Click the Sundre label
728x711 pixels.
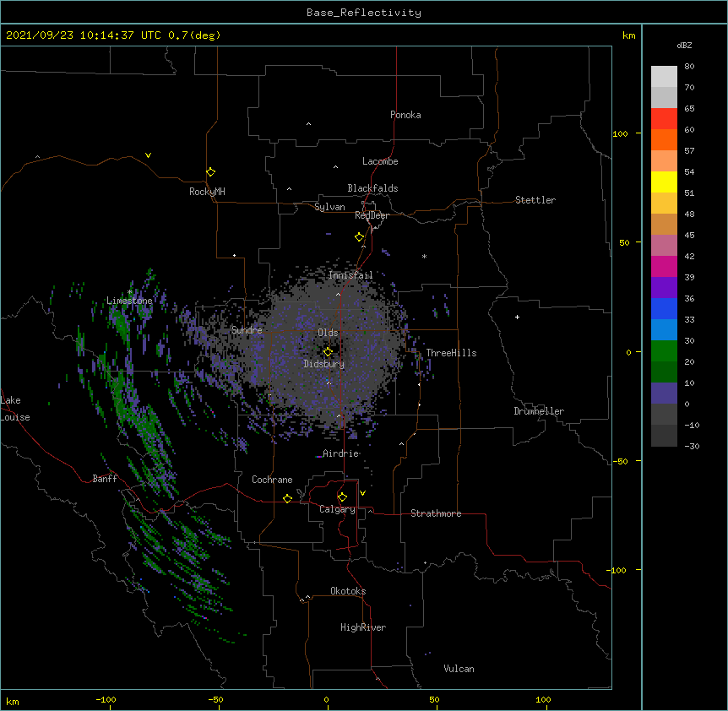pos(247,330)
